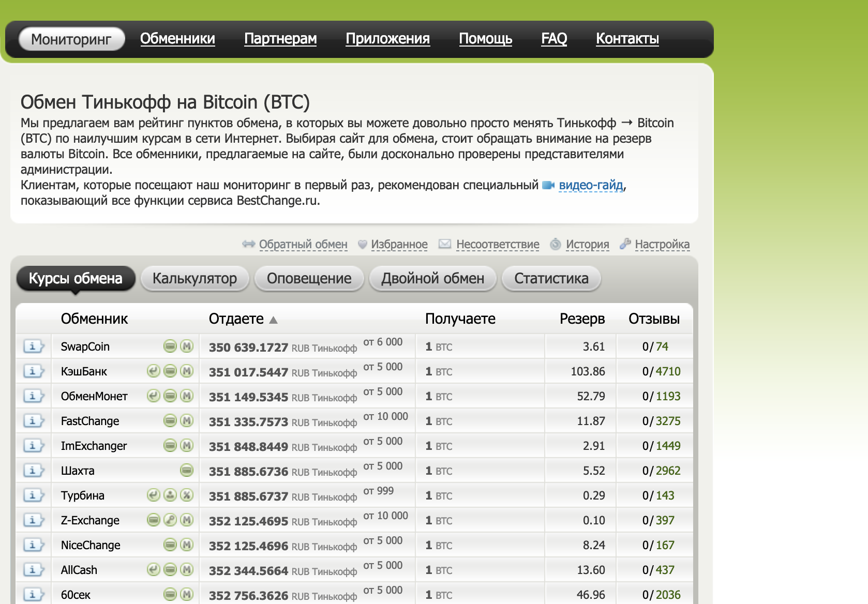Click the percent badge icon on Турбина
Screen dimensions: 868x604
point(187,495)
